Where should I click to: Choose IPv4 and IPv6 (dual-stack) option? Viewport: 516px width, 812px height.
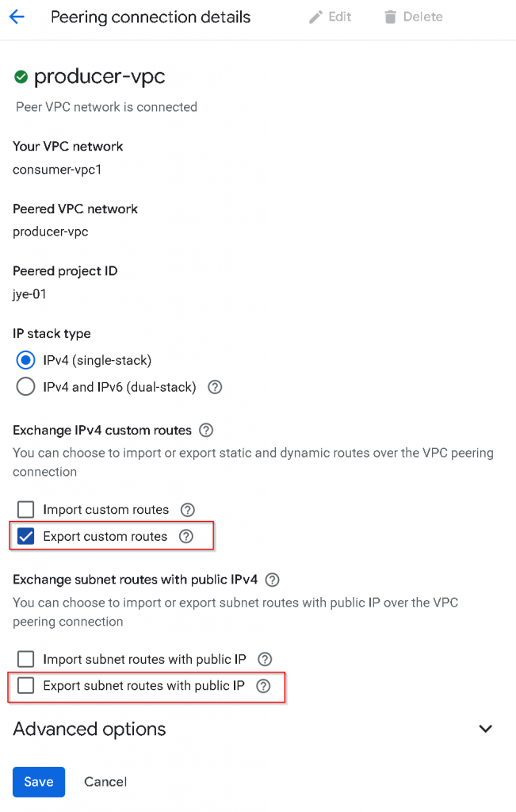pos(26,387)
